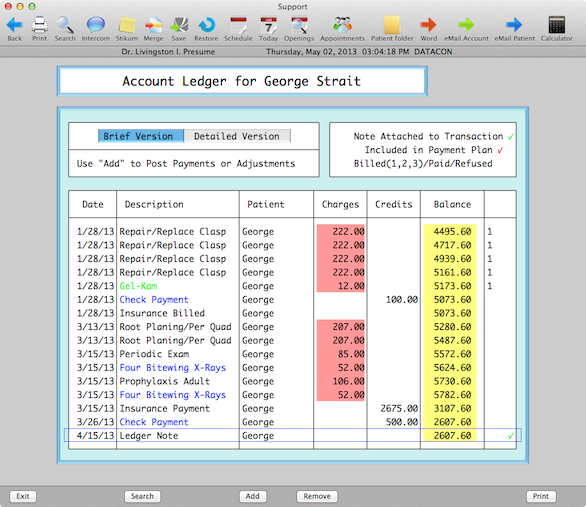Click the green note checkmark on Ledger Note row
This screenshot has height=507, width=586.
511,436
